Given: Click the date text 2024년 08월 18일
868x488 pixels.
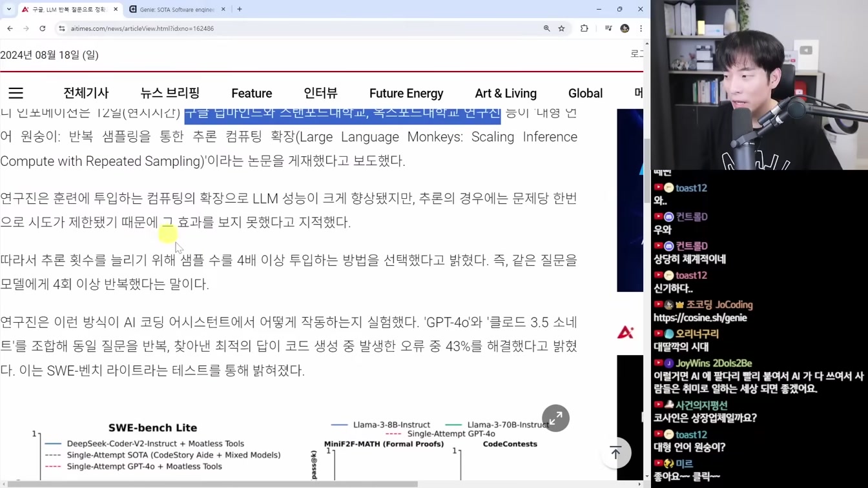Looking at the screenshot, I should (49, 56).
